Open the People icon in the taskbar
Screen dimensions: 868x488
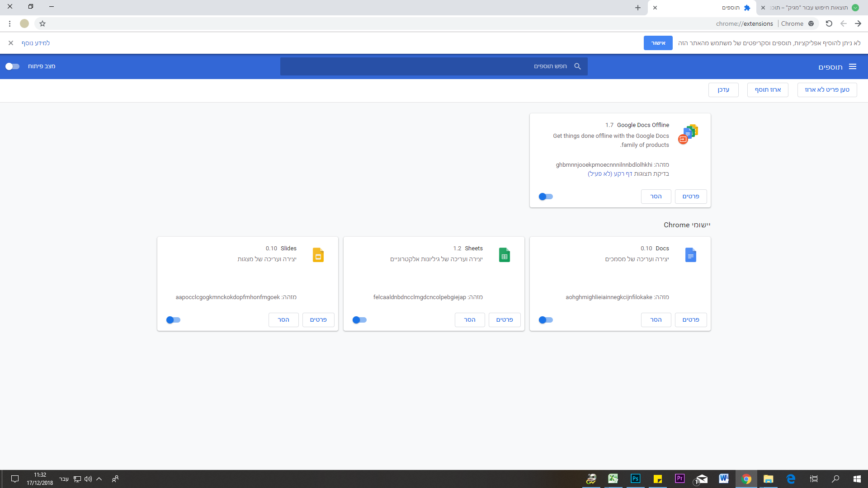(115, 479)
